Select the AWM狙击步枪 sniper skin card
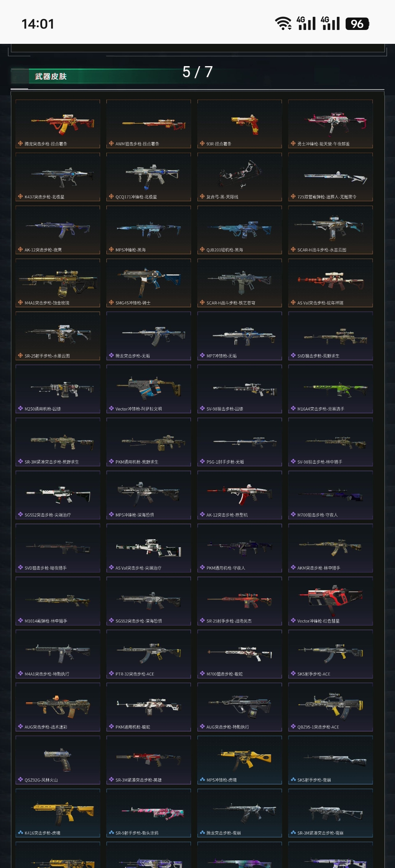The width and height of the screenshot is (395, 868). click(x=149, y=124)
